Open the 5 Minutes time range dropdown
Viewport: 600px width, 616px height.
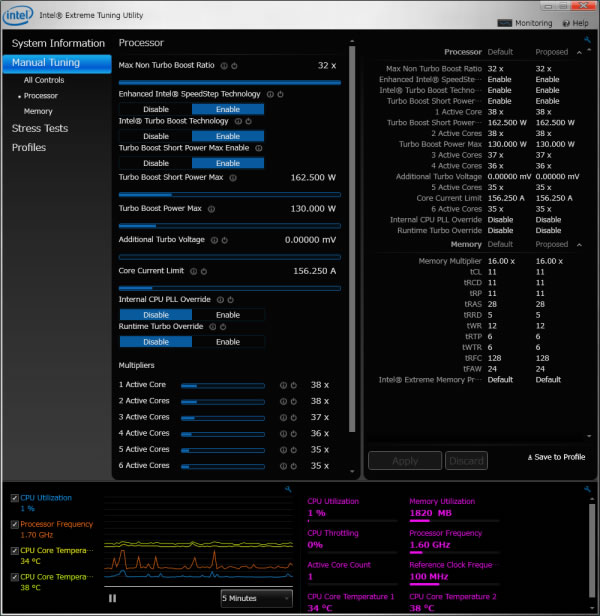click(256, 598)
